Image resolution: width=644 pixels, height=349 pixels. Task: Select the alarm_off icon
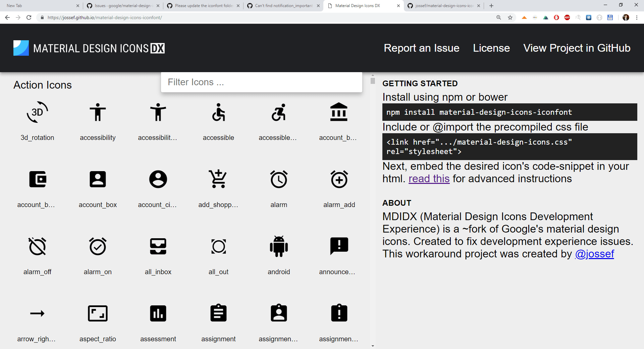click(x=37, y=246)
